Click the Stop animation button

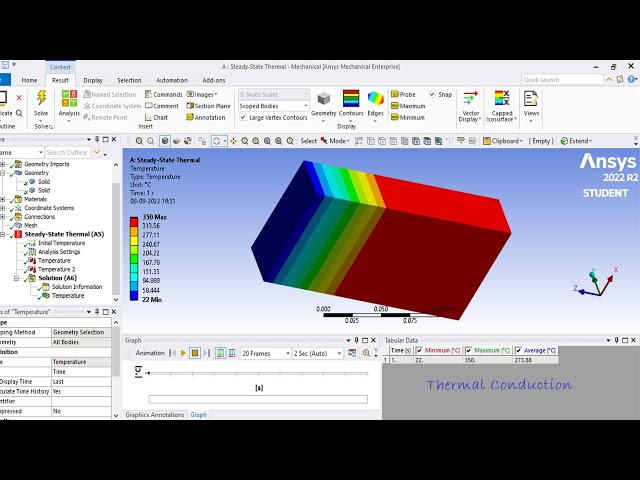pos(195,353)
